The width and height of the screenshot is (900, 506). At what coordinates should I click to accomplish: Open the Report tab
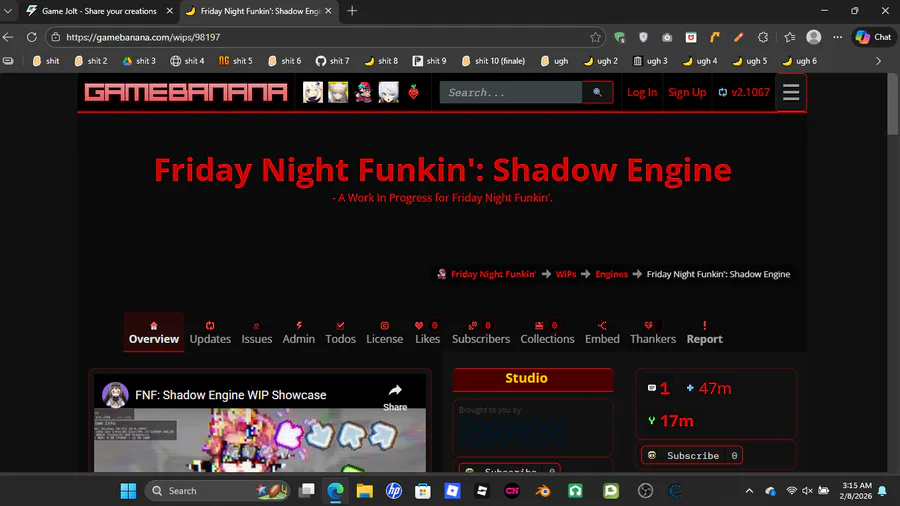pyautogui.click(x=704, y=333)
